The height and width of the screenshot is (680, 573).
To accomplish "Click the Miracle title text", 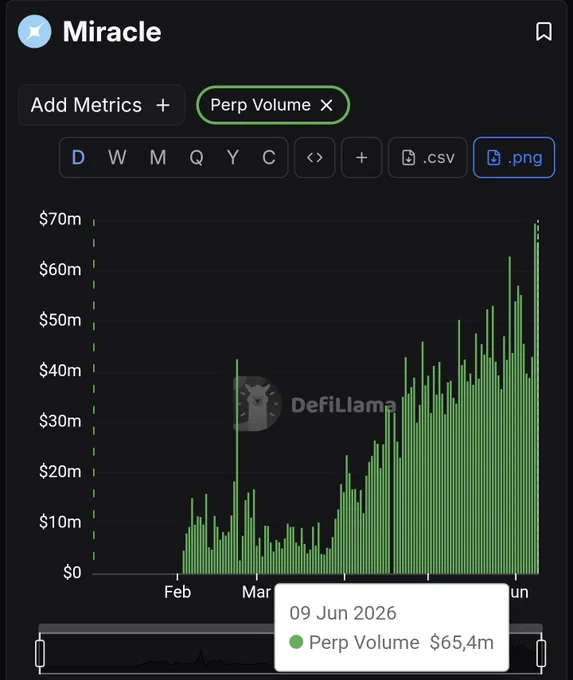I will [112, 32].
